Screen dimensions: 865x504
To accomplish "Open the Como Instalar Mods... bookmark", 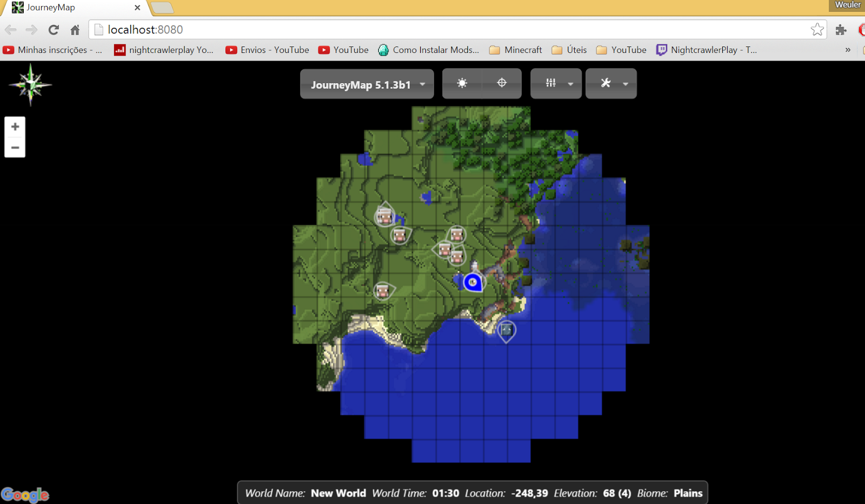I will (x=428, y=50).
